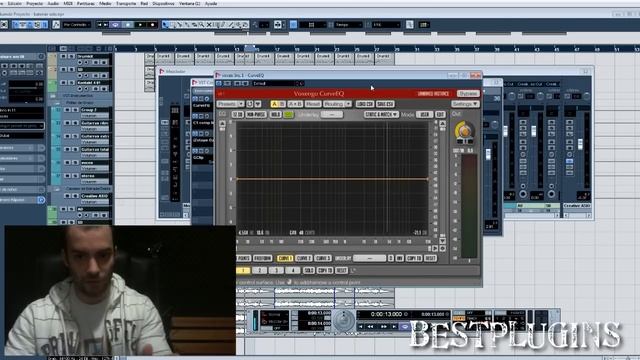640x360 pixels.
Task: Open the STATIC & MATCH dropdown
Action: (x=381, y=115)
